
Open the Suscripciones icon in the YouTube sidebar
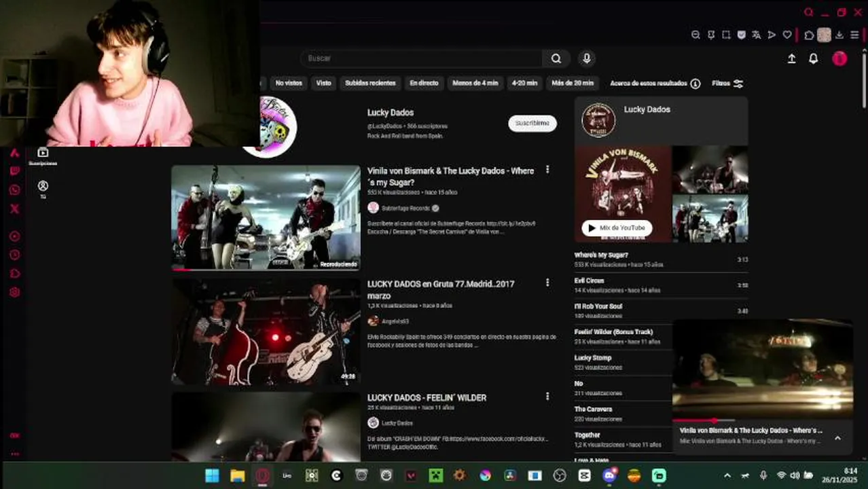click(x=43, y=156)
